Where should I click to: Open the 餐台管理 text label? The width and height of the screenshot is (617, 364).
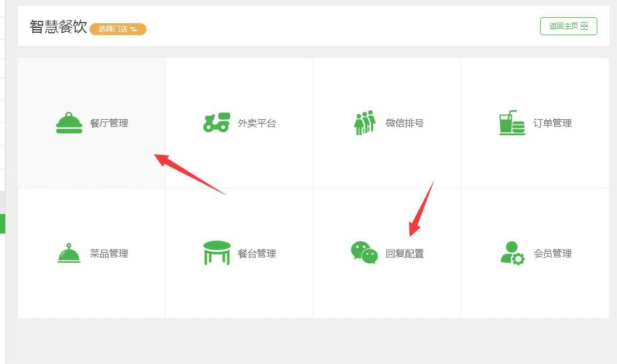coord(257,254)
